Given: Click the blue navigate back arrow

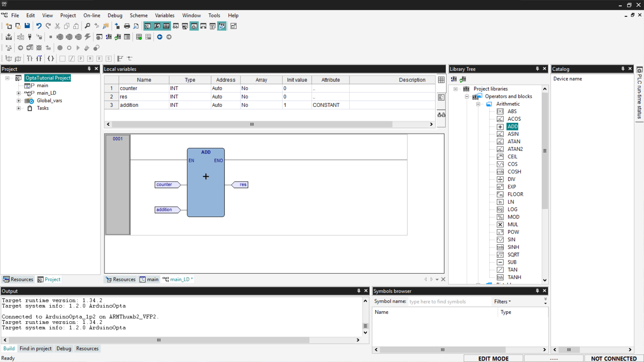Looking at the screenshot, I should coord(160,37).
